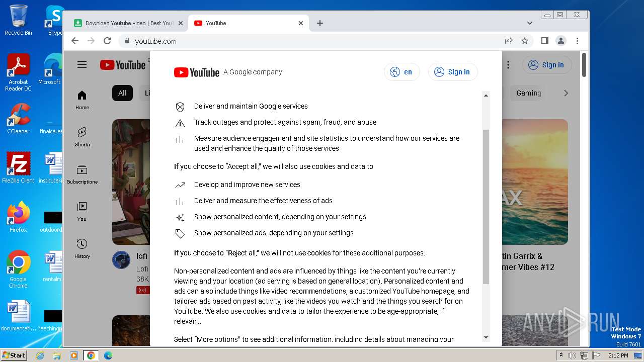Image resolution: width=644 pixels, height=362 pixels.
Task: Close the YouTube browser tab
Action: 301,23
